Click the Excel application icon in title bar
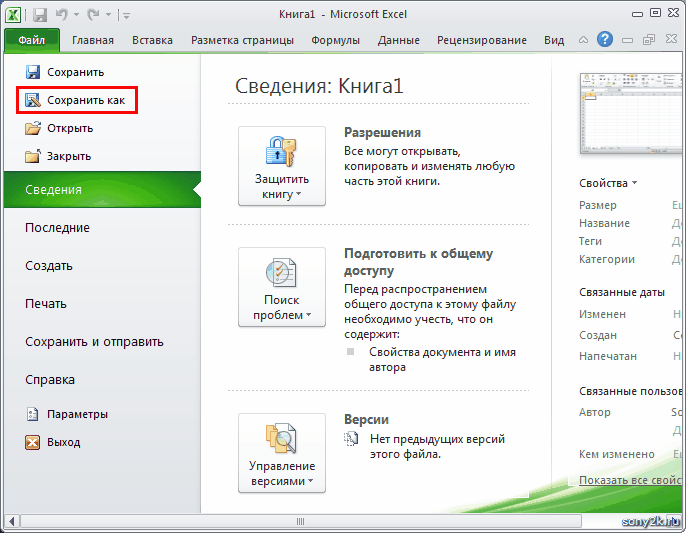 pos(13,14)
